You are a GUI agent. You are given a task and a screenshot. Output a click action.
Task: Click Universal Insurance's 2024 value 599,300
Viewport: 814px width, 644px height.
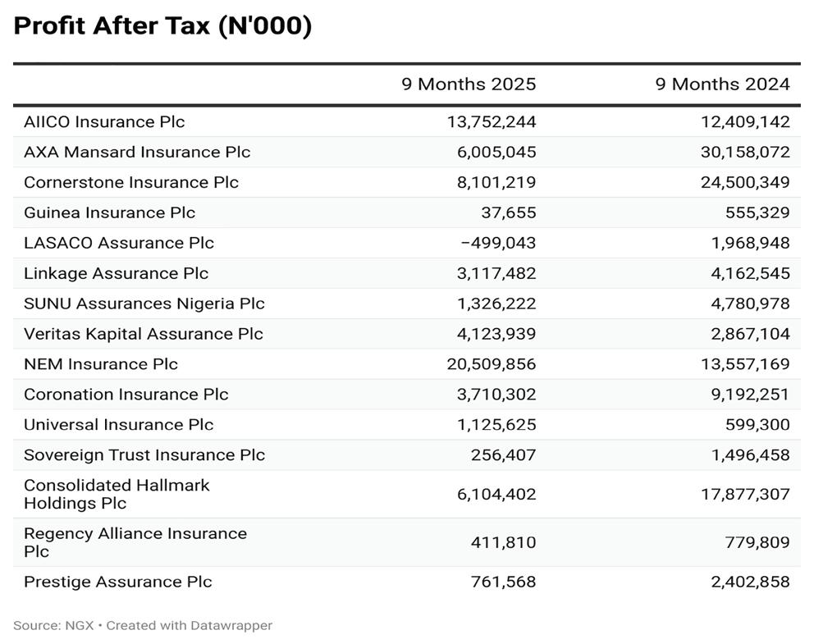click(x=757, y=425)
